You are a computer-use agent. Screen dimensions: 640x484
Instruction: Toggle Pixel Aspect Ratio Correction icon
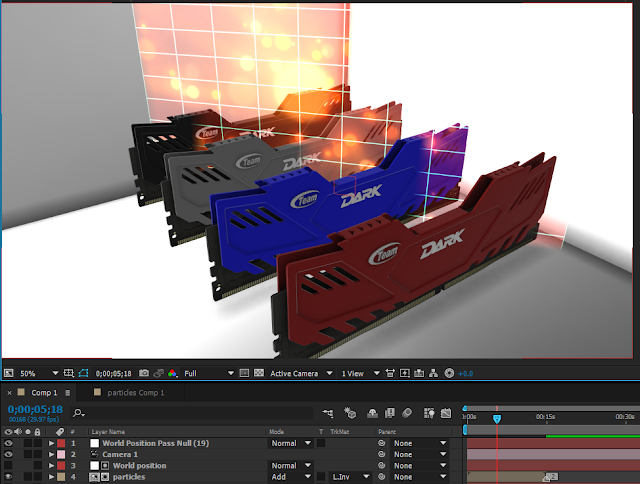click(390, 373)
